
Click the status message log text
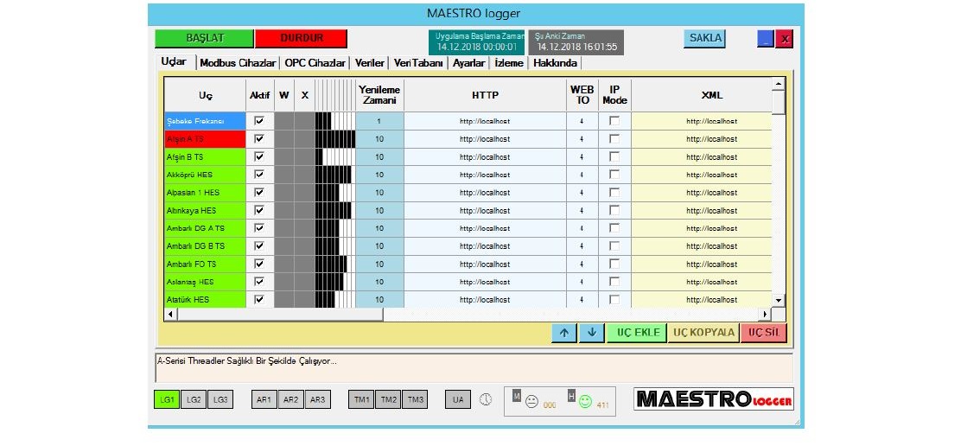[247, 361]
